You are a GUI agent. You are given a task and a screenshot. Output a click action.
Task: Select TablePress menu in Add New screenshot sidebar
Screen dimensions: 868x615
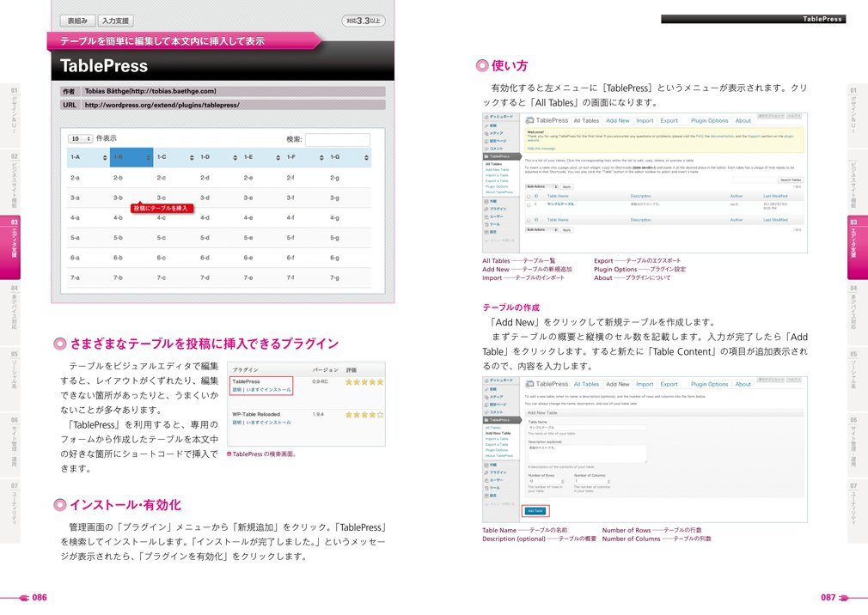coord(501,420)
